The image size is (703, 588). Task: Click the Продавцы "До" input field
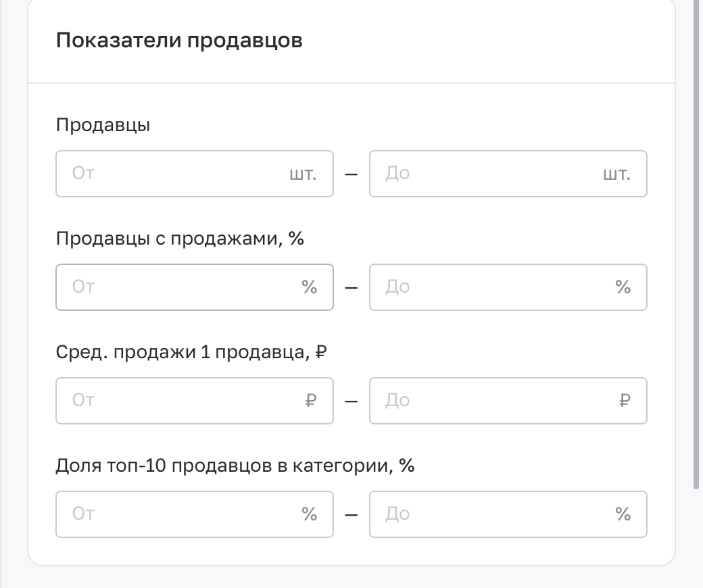point(508,174)
